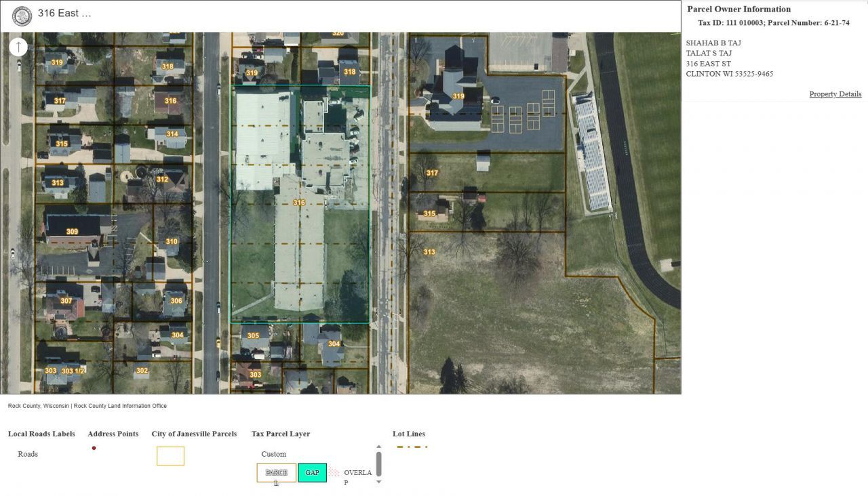Click the red Address Points dot symbol
The width and height of the screenshot is (868, 496).
pos(94,448)
